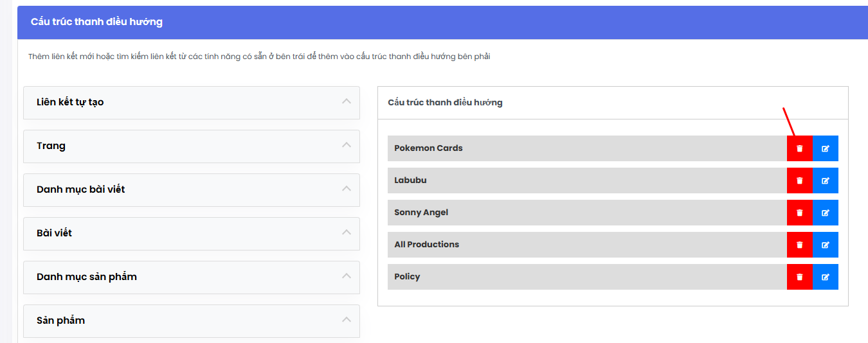Select the All Productions navigation row
Screen dimensions: 868x343
pyautogui.click(x=587, y=245)
